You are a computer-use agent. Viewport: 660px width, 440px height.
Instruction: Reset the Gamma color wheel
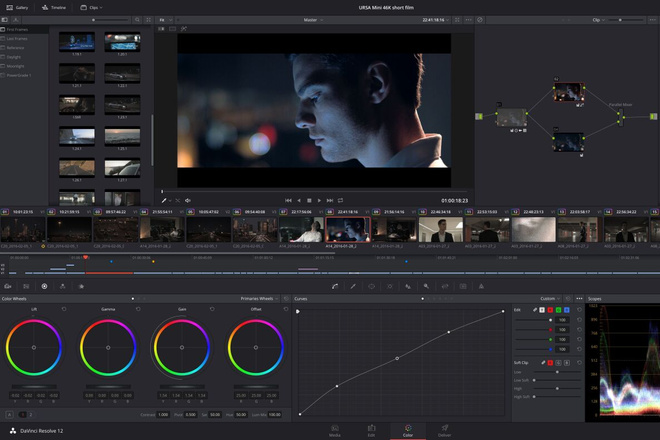click(x=138, y=309)
